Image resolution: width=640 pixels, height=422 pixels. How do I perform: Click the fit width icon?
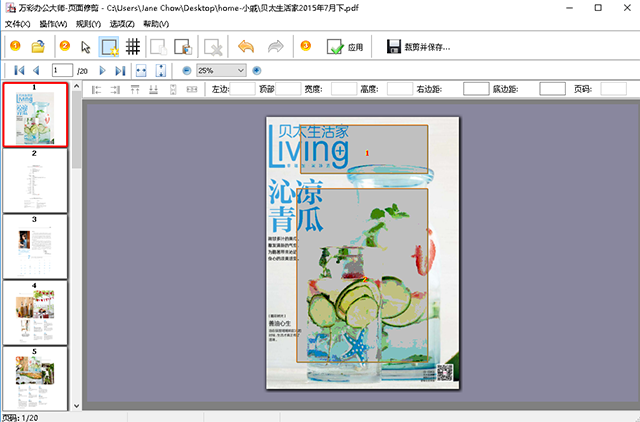(140, 71)
